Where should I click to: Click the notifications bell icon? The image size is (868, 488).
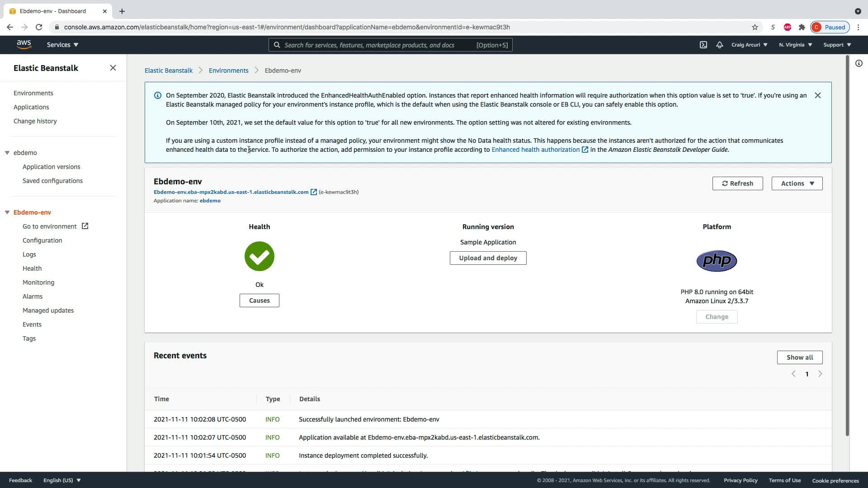719,45
